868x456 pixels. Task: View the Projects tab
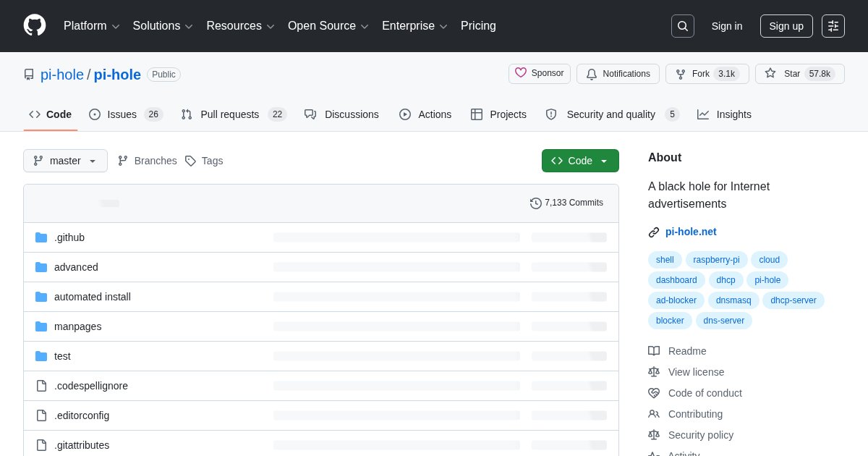coord(498,114)
